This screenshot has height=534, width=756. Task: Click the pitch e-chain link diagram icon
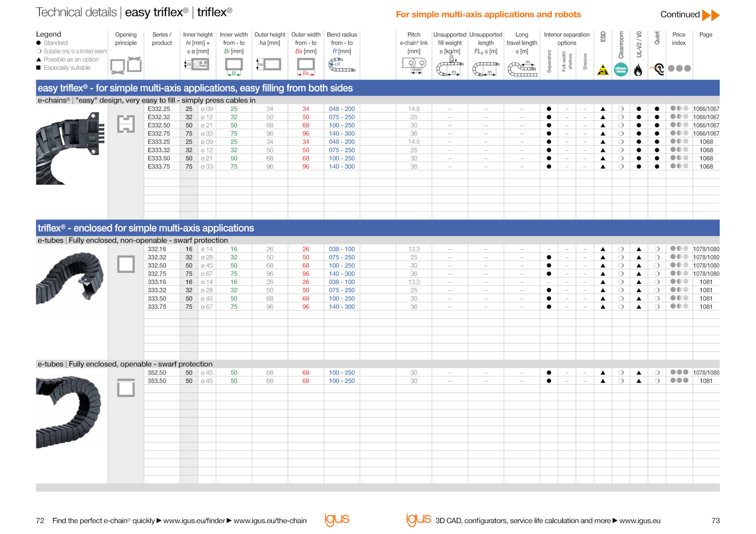click(414, 65)
